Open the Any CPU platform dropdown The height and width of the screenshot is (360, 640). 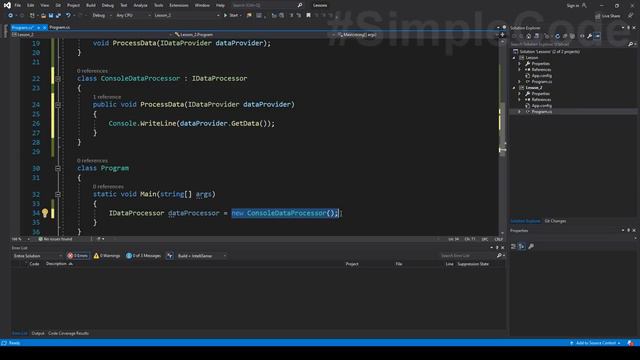coord(133,15)
